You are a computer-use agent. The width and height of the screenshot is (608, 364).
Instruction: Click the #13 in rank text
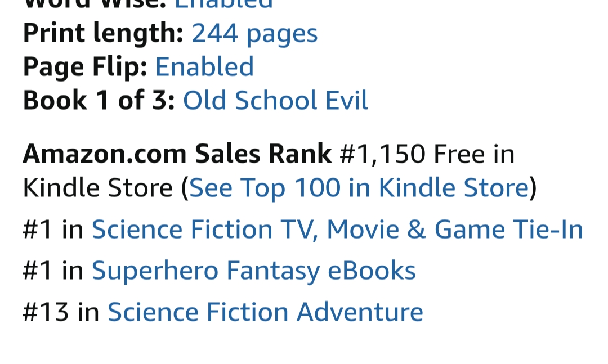[61, 312]
